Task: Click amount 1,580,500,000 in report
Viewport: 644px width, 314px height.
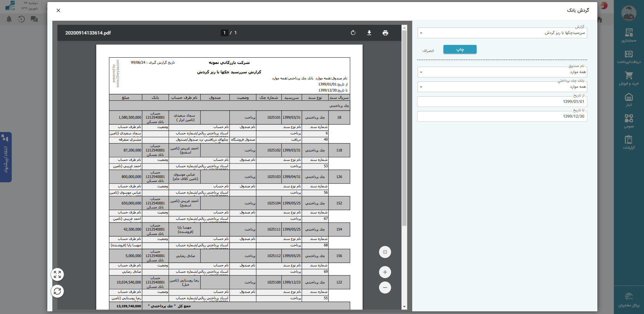Action: pyautogui.click(x=130, y=118)
